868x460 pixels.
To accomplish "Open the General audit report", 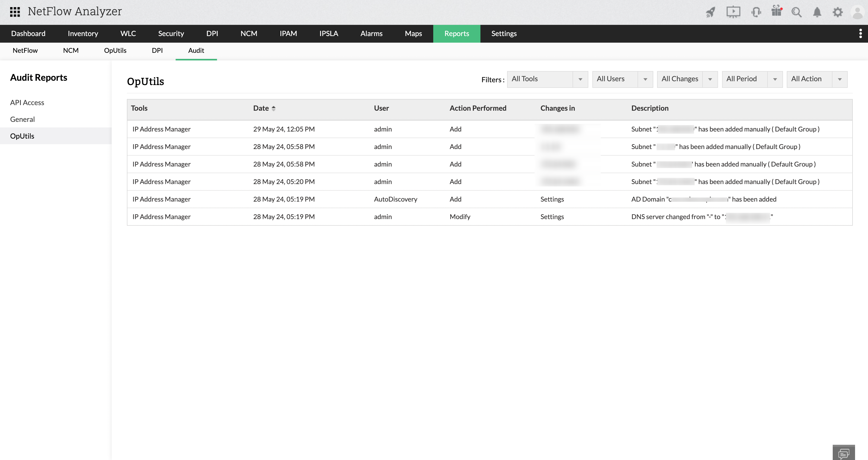I will (x=22, y=119).
